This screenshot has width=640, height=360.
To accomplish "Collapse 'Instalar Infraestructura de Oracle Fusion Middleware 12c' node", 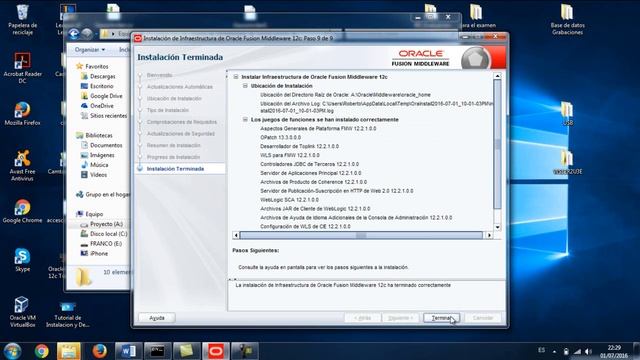I will coord(236,77).
